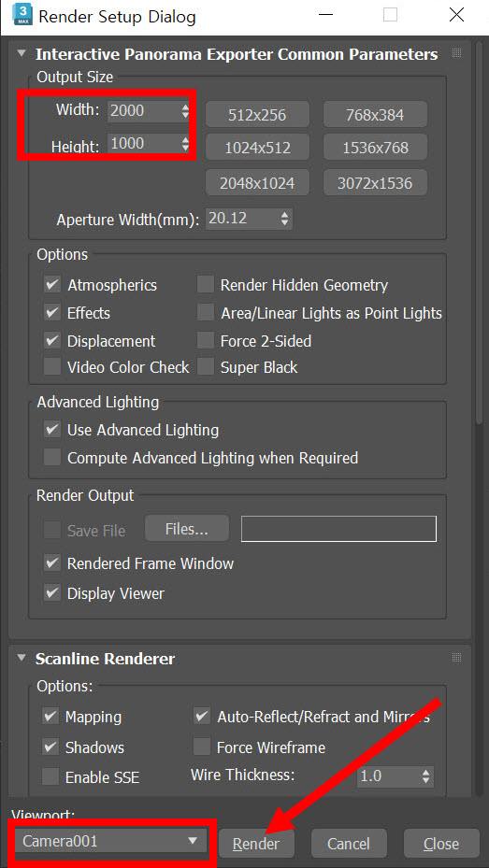The height and width of the screenshot is (868, 489).
Task: Disable the Atmospherics checkbox
Action: [52, 285]
